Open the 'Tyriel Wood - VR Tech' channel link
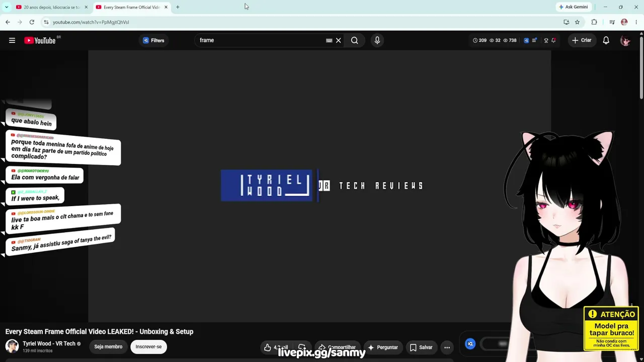644x362 pixels. 49,344
